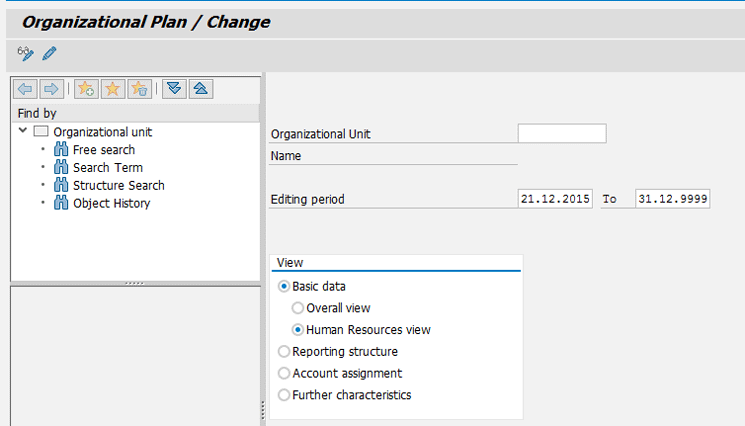Click the add to favorites star icon
This screenshot has width=745, height=426.
click(x=87, y=89)
